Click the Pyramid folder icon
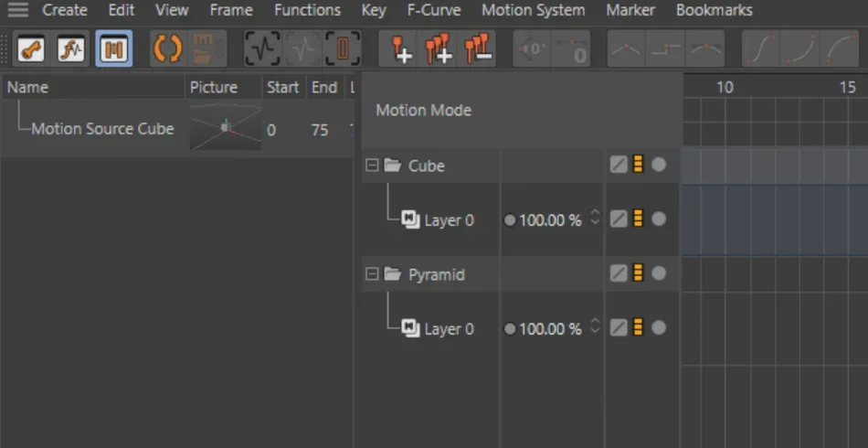Image resolution: width=868 pixels, height=448 pixels. [x=393, y=273]
